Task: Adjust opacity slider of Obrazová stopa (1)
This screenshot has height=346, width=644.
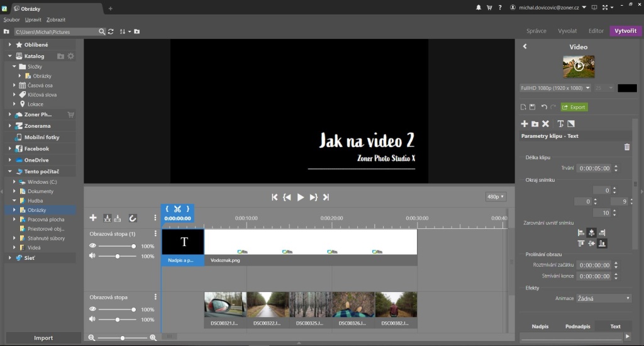Action: point(117,246)
